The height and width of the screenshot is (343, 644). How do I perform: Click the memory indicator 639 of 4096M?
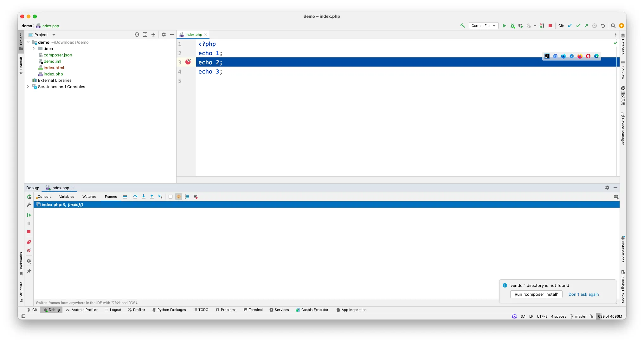coord(610,316)
